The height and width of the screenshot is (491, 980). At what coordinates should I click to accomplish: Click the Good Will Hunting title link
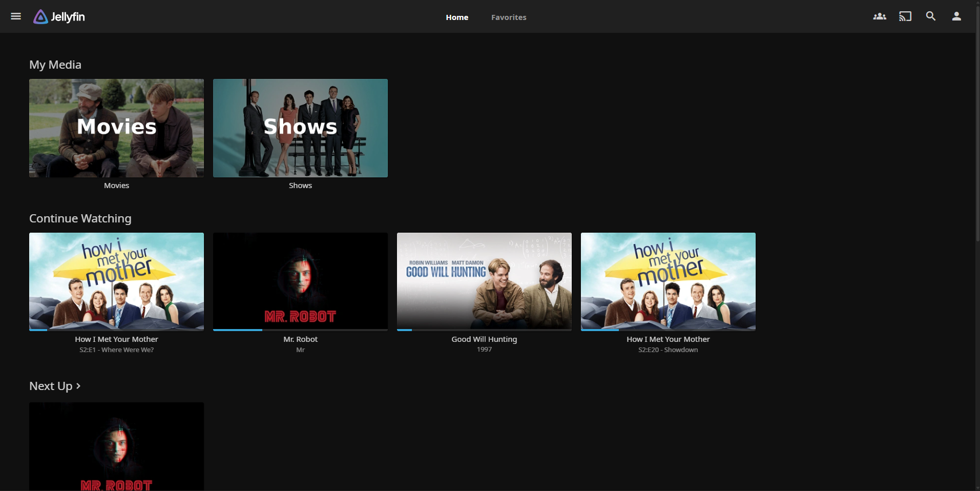point(484,339)
